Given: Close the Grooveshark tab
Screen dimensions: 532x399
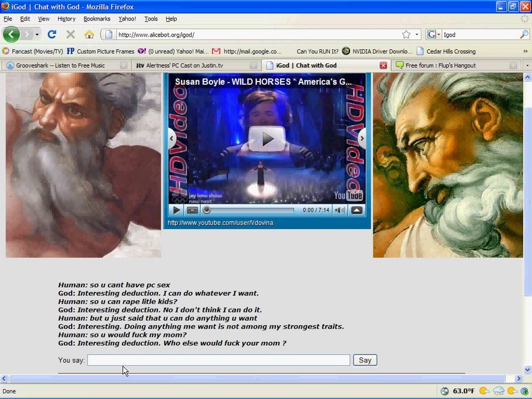Looking at the screenshot, I should pyautogui.click(x=124, y=65).
